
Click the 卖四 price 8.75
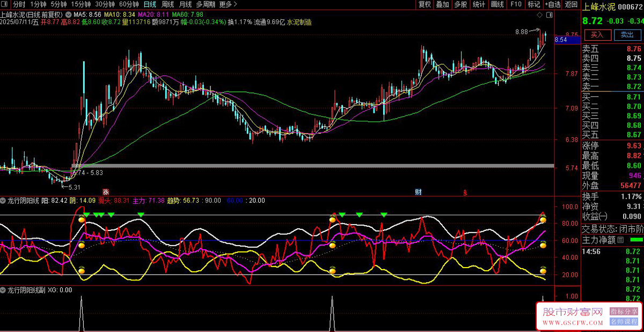(633, 59)
